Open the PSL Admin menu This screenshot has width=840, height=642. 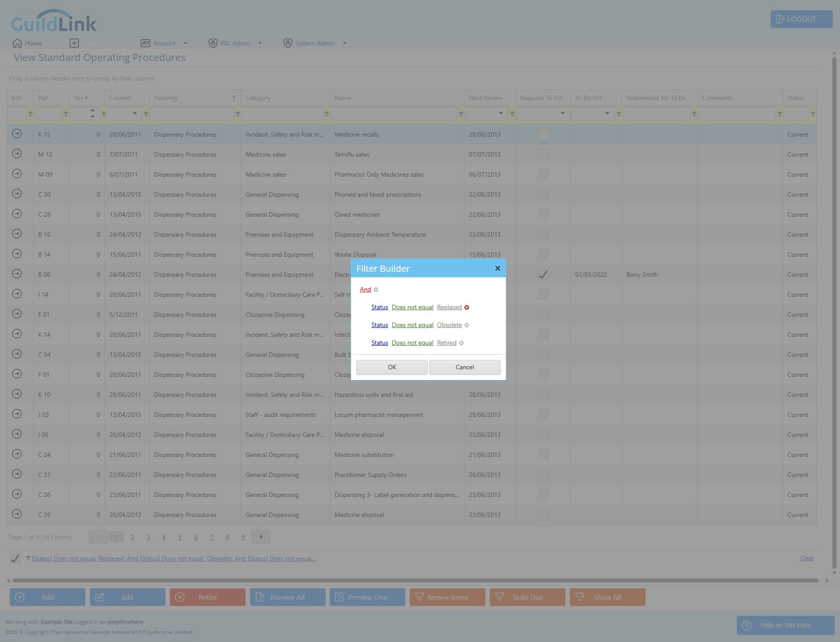[x=235, y=43]
